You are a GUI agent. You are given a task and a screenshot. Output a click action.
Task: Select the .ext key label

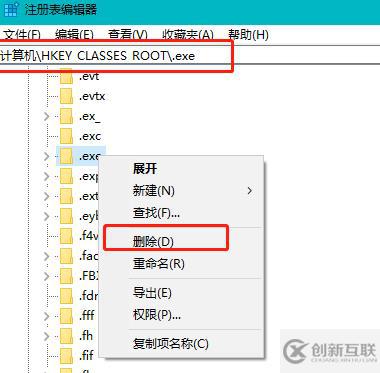(89, 196)
